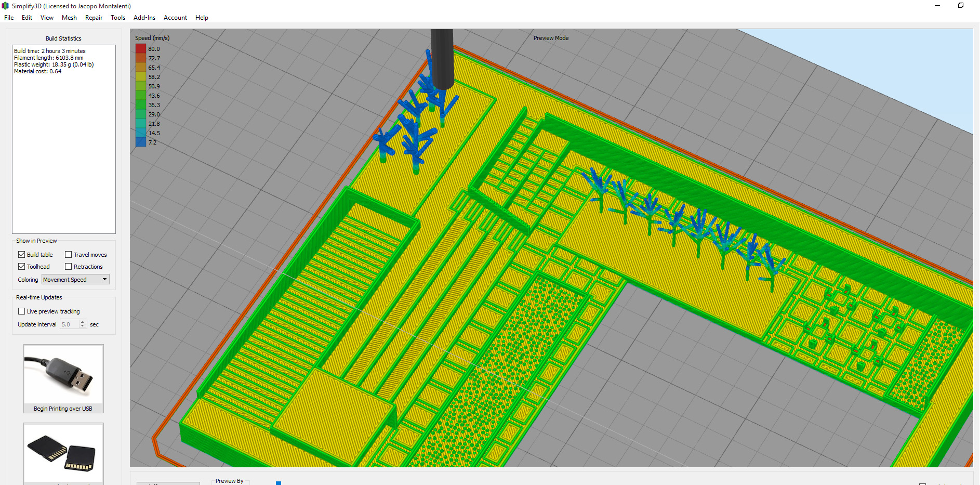980x485 pixels.
Task: Open the File menu
Action: point(9,18)
